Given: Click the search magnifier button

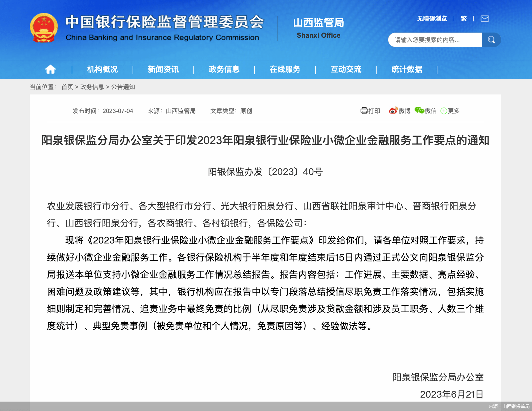Looking at the screenshot, I should pos(491,40).
